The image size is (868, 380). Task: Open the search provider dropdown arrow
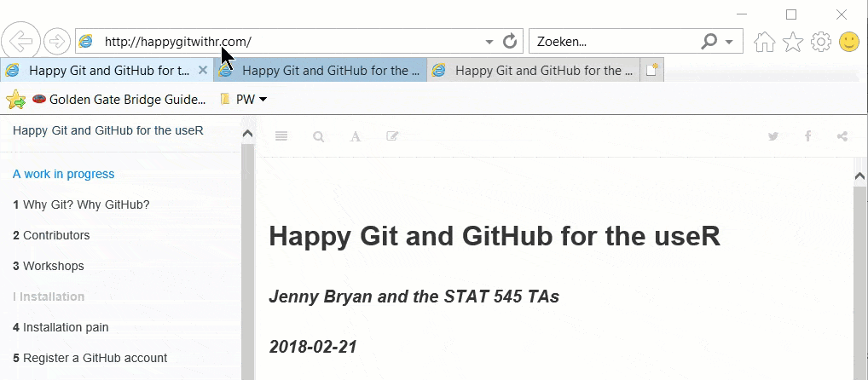click(729, 42)
